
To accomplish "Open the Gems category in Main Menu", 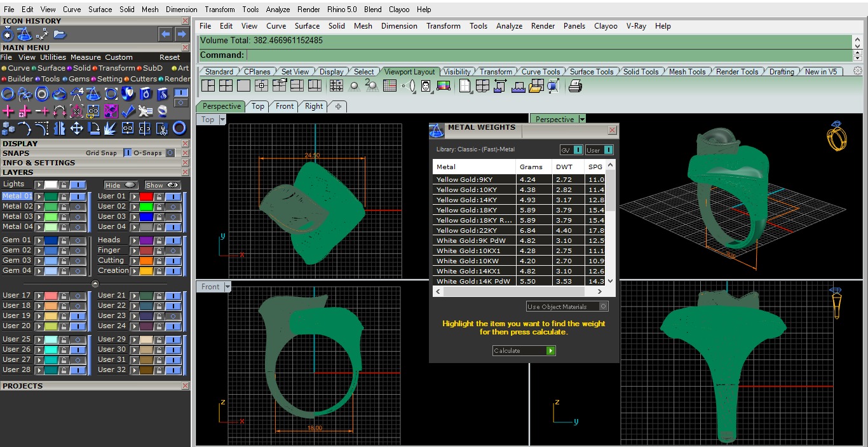I will pos(76,79).
